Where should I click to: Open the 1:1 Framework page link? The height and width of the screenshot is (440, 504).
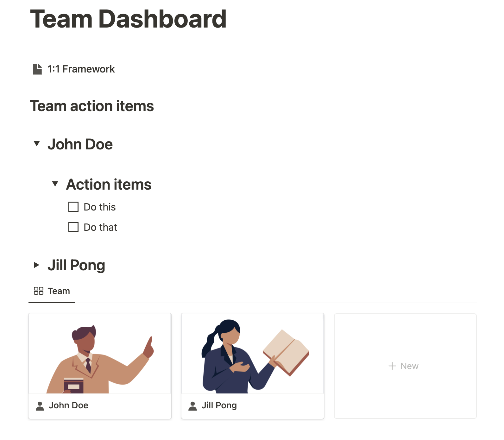pyautogui.click(x=81, y=69)
